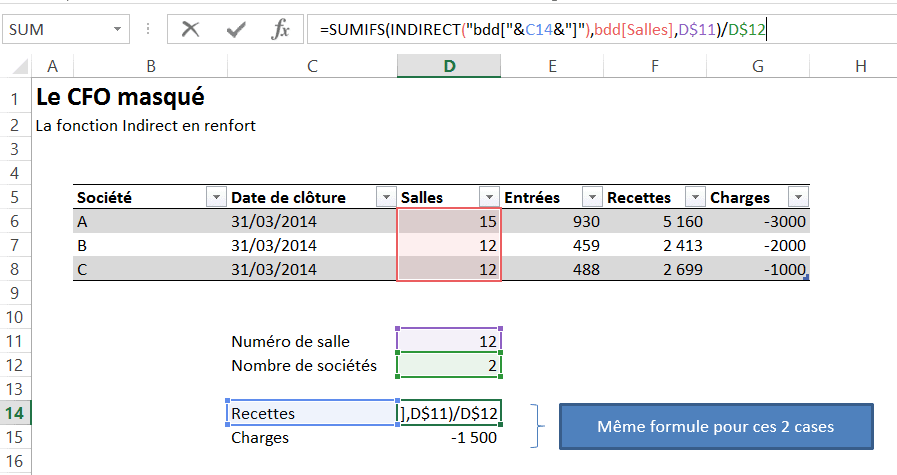The width and height of the screenshot is (897, 475).
Task: Confirm formula with the Enter checkmark
Action: click(236, 30)
